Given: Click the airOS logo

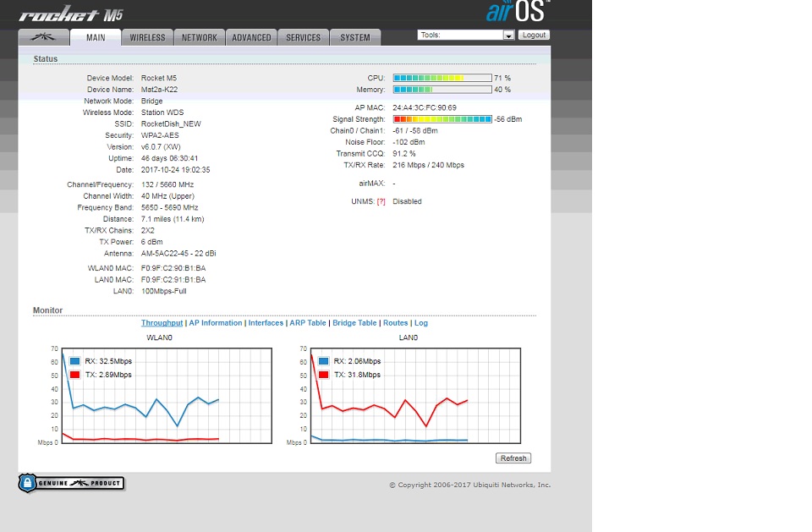Looking at the screenshot, I should click(517, 11).
